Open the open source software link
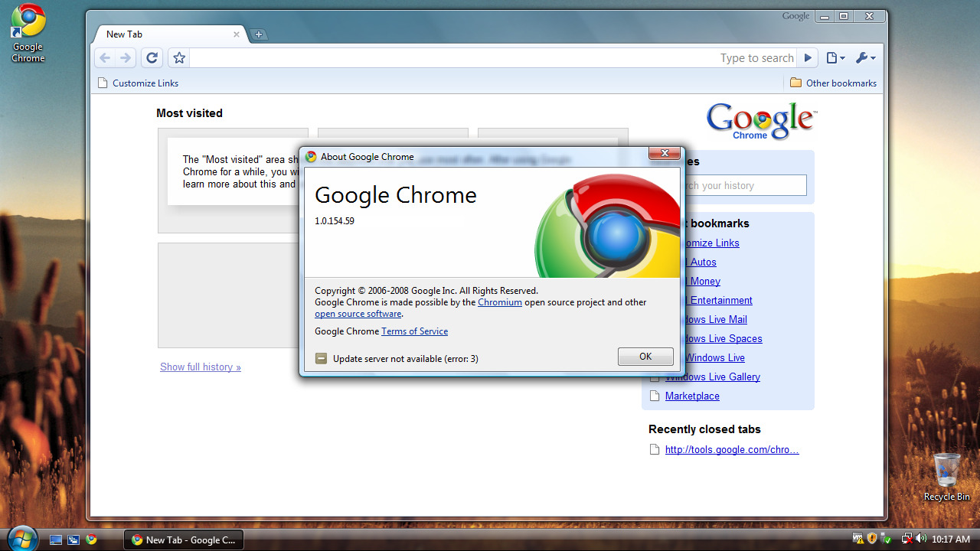Viewport: 980px width, 551px height. click(x=358, y=314)
